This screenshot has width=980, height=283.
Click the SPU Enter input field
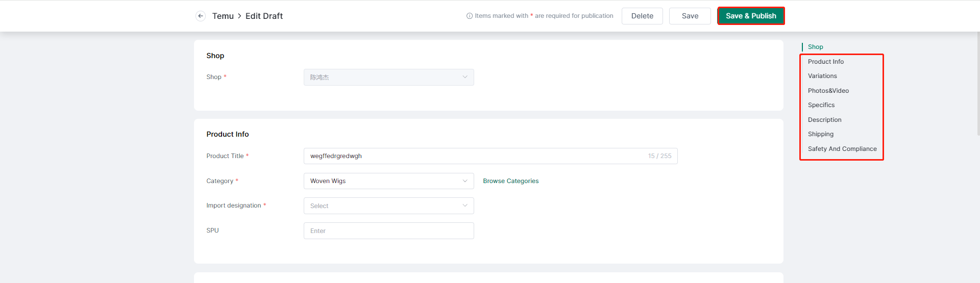click(388, 230)
